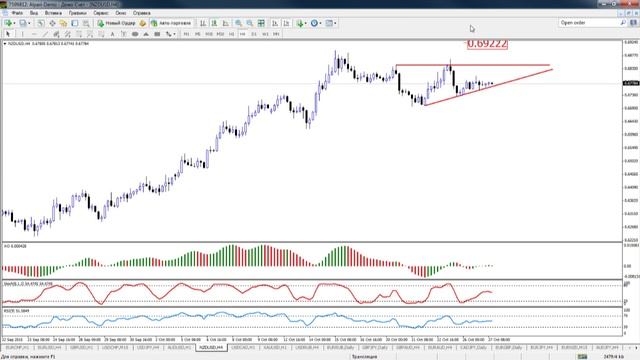Switch to the AUDUSD,H1 chart tab
This screenshot has height=360, width=640.
(179, 347)
